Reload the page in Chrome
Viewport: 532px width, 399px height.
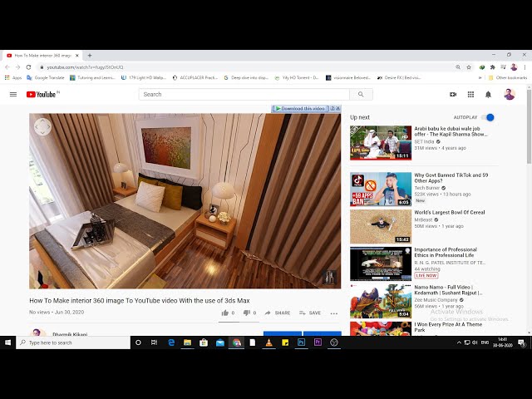click(28, 67)
